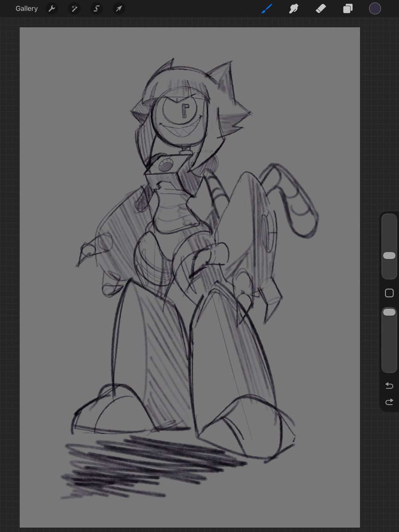Open the Selection tool
Image resolution: width=399 pixels, height=532 pixels.
(96, 8)
